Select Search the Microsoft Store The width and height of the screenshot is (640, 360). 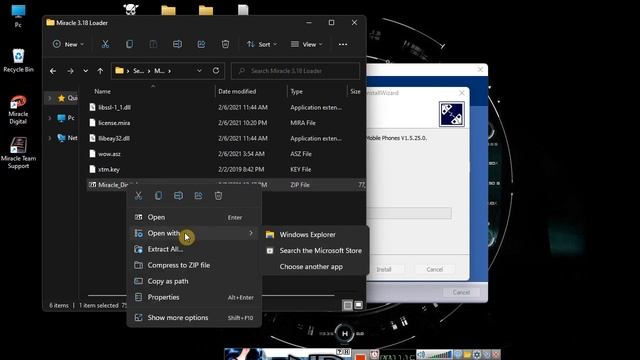tap(315, 251)
